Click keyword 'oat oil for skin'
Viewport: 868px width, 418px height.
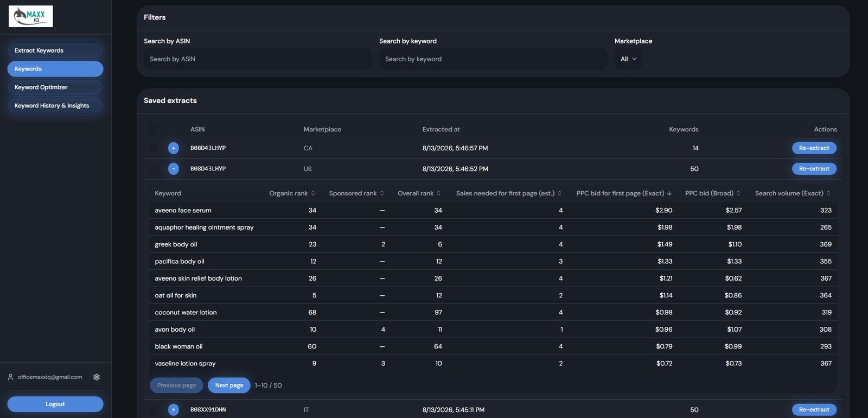176,295
